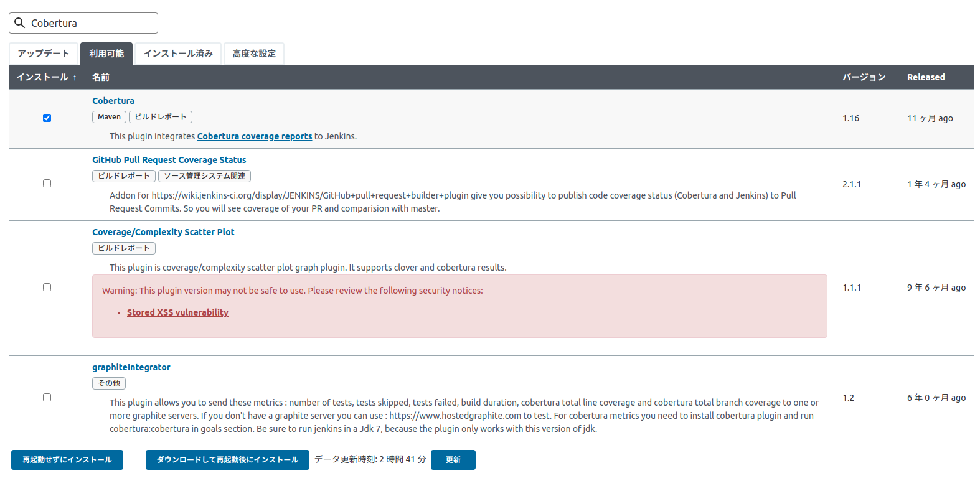The width and height of the screenshot is (980, 491).
Task: Sort by 名前 column header
Action: click(x=101, y=77)
